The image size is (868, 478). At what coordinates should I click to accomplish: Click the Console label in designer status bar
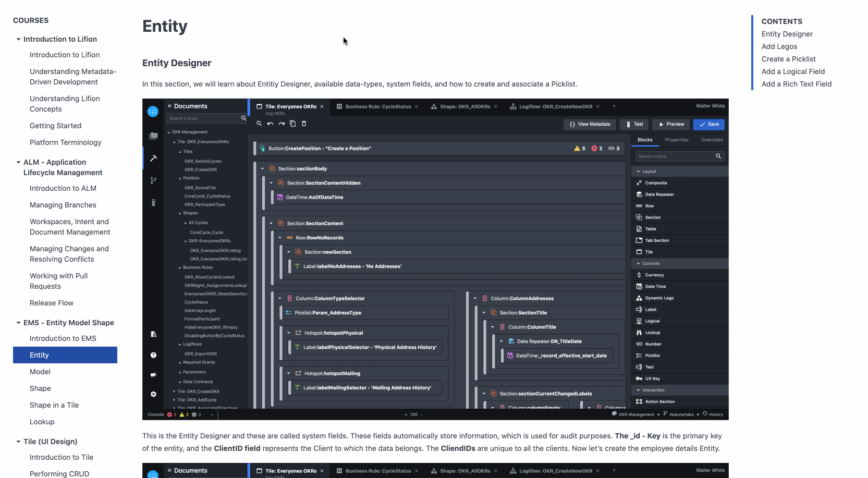click(156, 415)
